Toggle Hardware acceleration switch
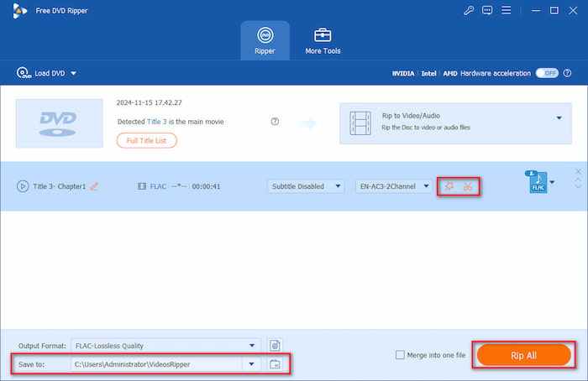Screen dimensions: 588x381 pyautogui.click(x=547, y=73)
